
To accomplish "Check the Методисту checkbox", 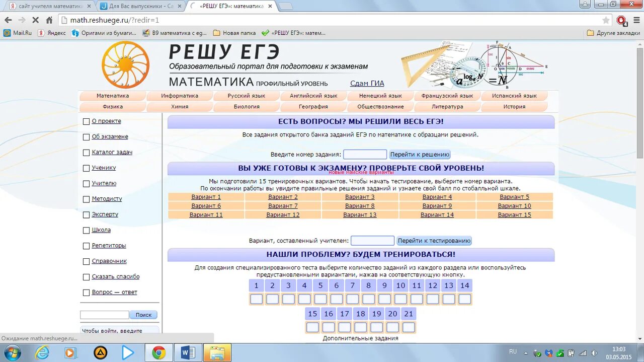I will 86,199.
